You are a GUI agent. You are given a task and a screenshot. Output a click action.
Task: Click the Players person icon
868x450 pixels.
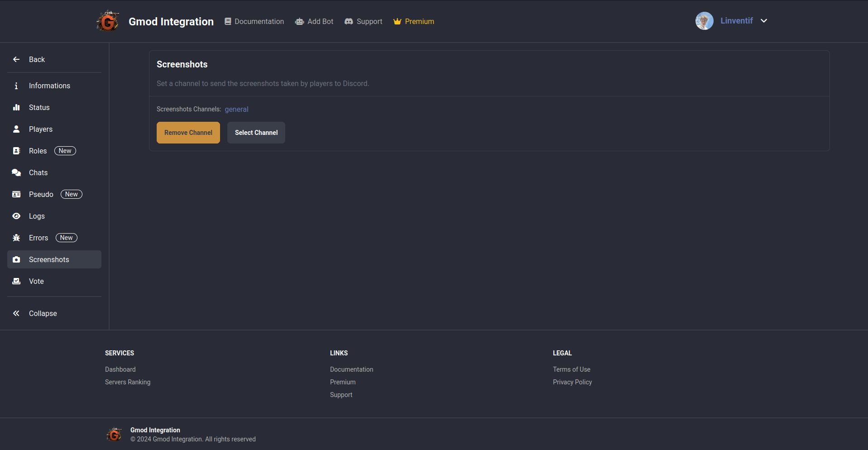16,129
